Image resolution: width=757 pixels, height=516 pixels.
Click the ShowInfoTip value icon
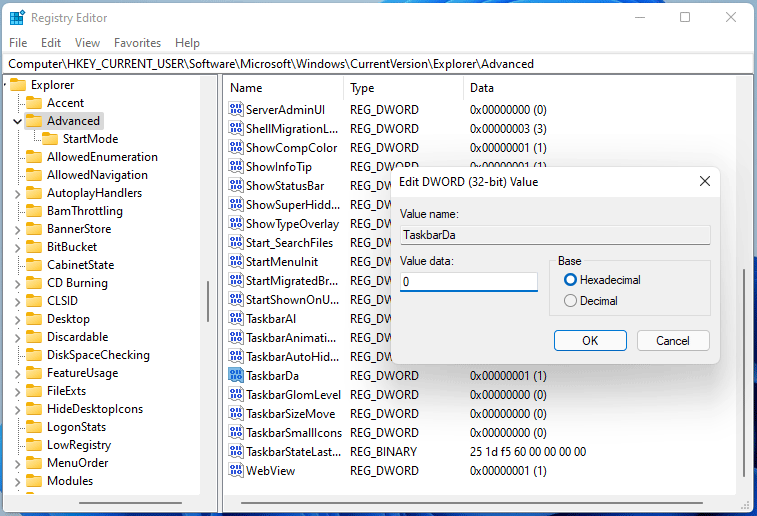pos(236,167)
